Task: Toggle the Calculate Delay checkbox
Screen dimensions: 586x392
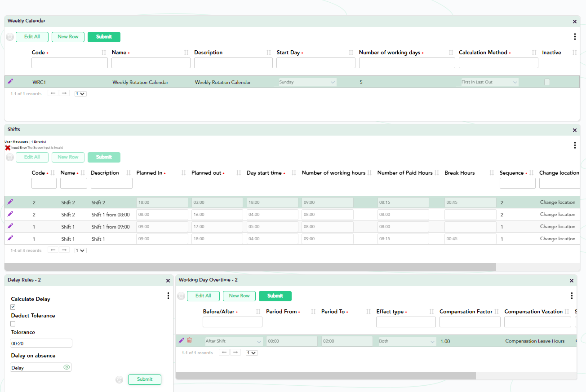Action: 13,307
